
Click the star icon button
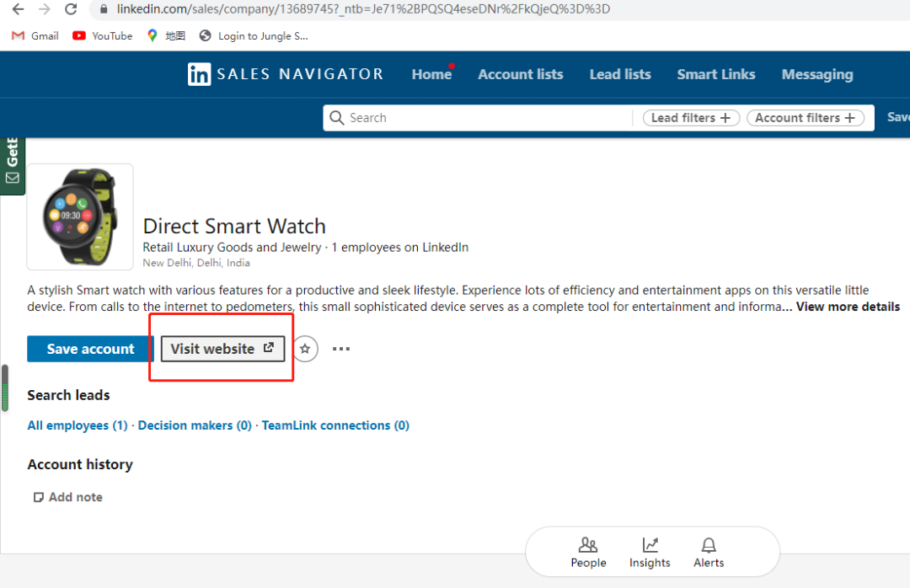(x=305, y=349)
